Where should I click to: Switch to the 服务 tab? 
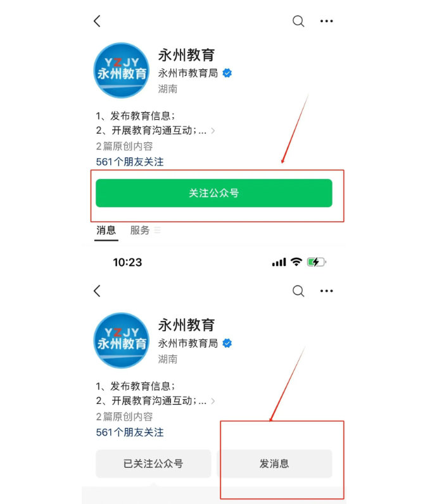(140, 230)
